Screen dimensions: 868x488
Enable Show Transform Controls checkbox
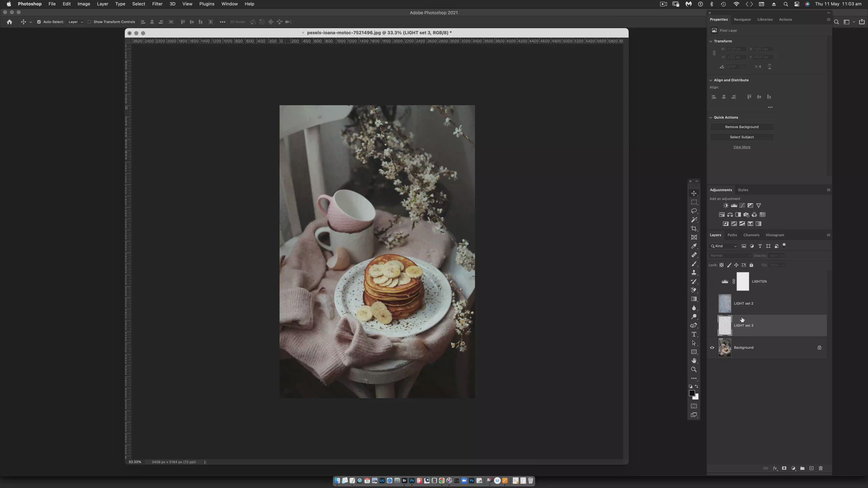89,22
